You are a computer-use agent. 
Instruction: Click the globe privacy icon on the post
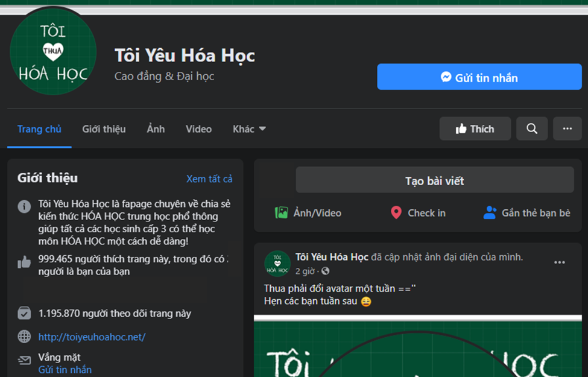pos(326,271)
